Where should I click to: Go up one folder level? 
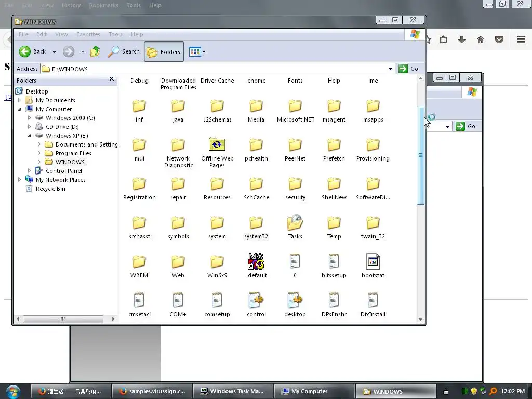tap(95, 51)
